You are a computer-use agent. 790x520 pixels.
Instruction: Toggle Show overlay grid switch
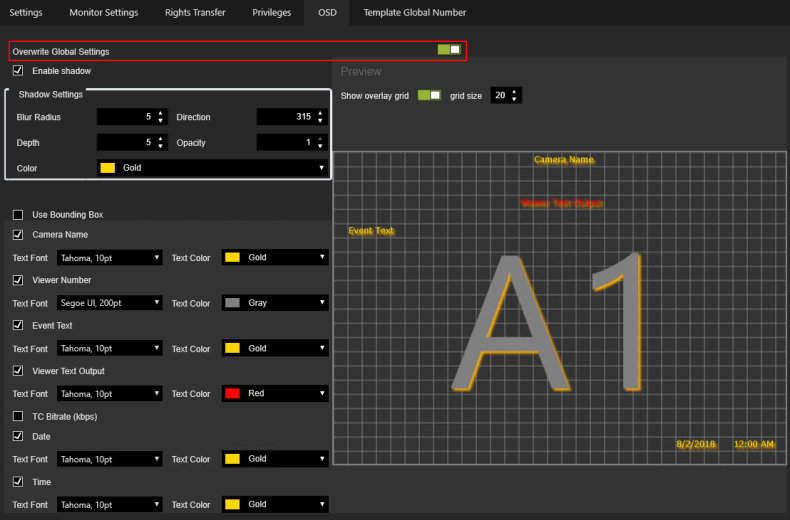[x=429, y=95]
